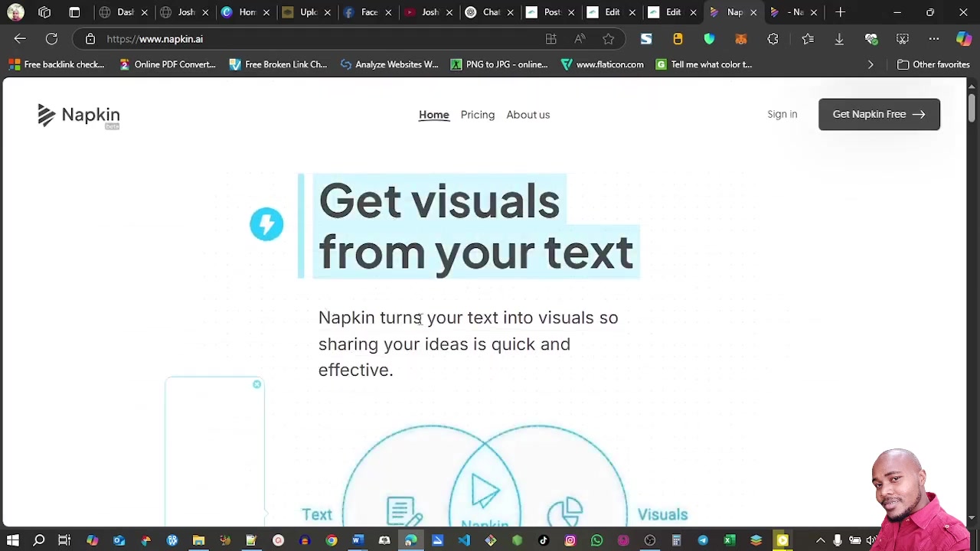Switch to the Uplo tab
Image resolution: width=980 pixels, height=551 pixels.
click(300, 12)
